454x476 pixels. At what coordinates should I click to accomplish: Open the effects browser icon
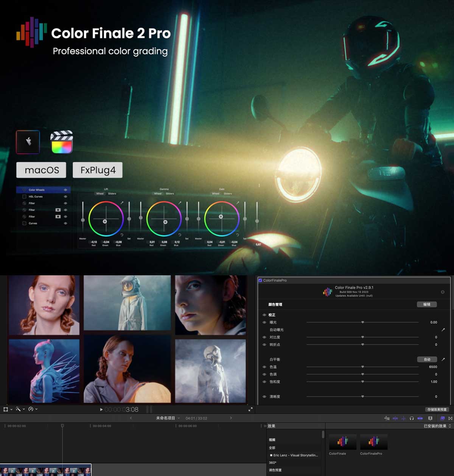[x=442, y=418]
